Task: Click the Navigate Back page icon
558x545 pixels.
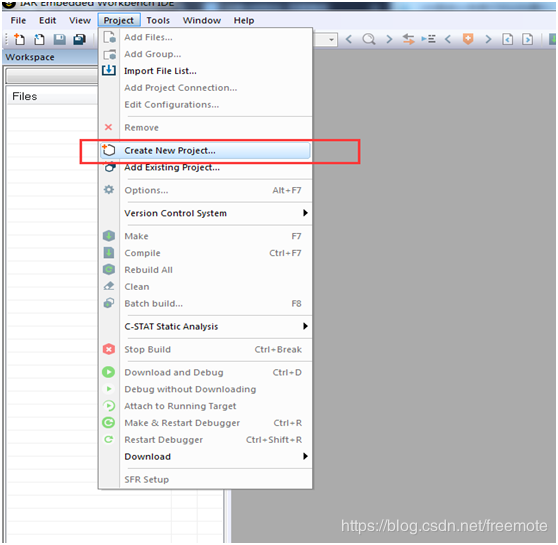Action: [x=507, y=39]
